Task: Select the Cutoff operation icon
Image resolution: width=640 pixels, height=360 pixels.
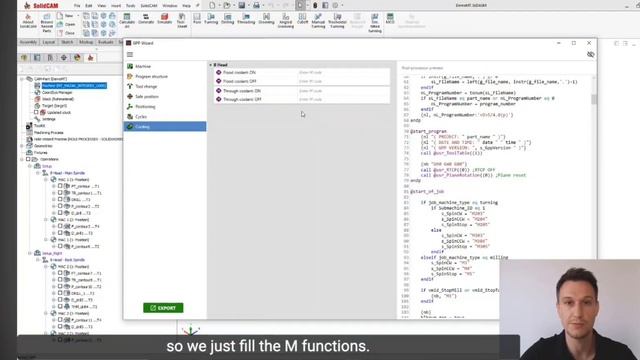Action: [x=302, y=19]
